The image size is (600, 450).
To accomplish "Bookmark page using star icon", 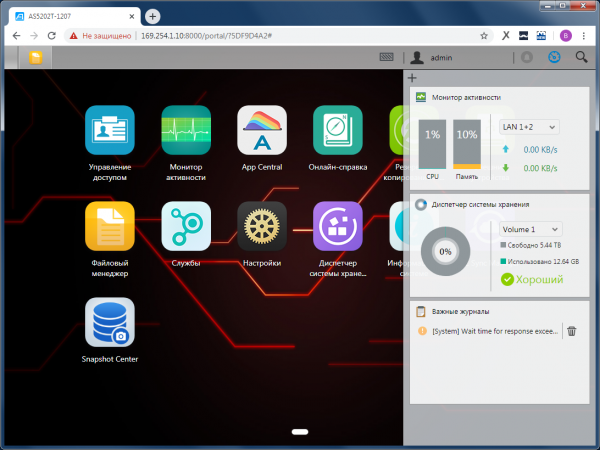I will (x=484, y=34).
